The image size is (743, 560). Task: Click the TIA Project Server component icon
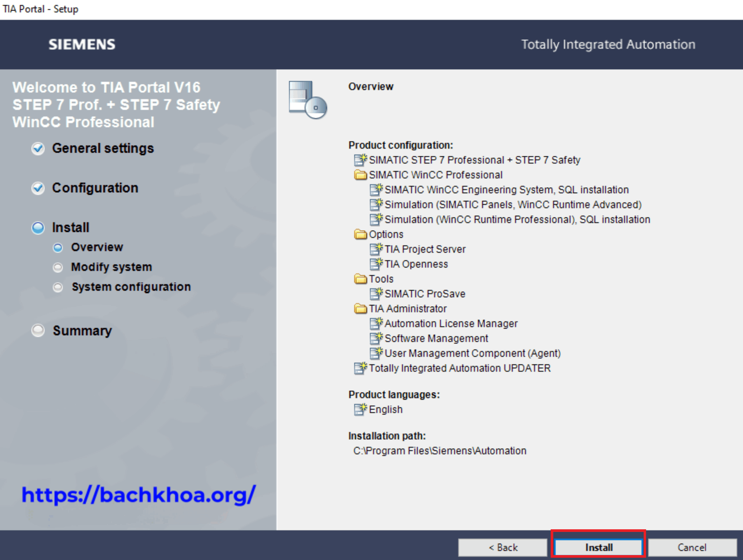376,249
